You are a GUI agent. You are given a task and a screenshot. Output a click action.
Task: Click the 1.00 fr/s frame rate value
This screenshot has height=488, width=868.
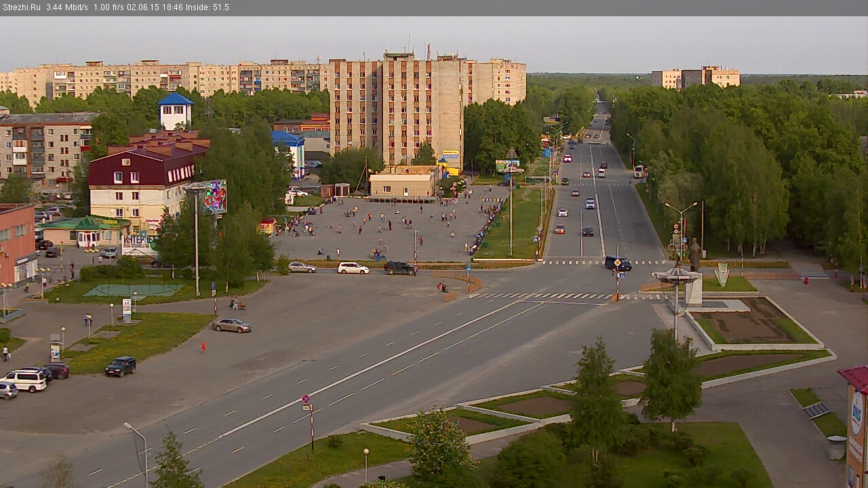108,7
